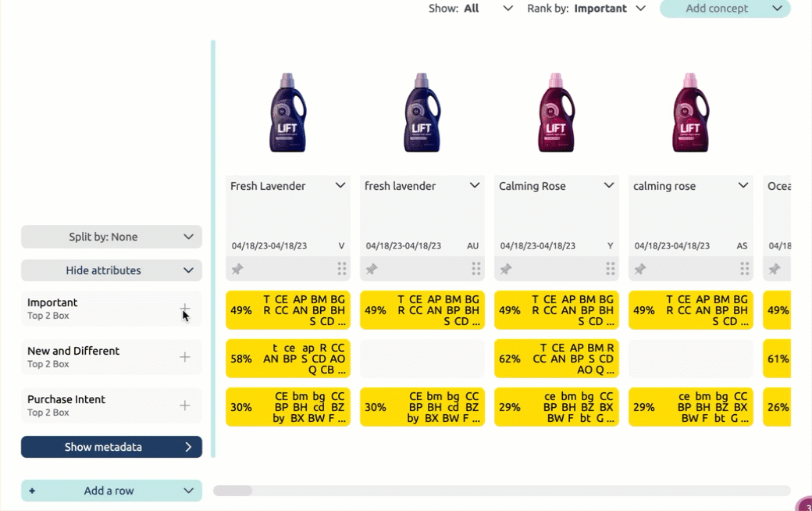Open the Calming Rose concept name dropdown

point(609,186)
